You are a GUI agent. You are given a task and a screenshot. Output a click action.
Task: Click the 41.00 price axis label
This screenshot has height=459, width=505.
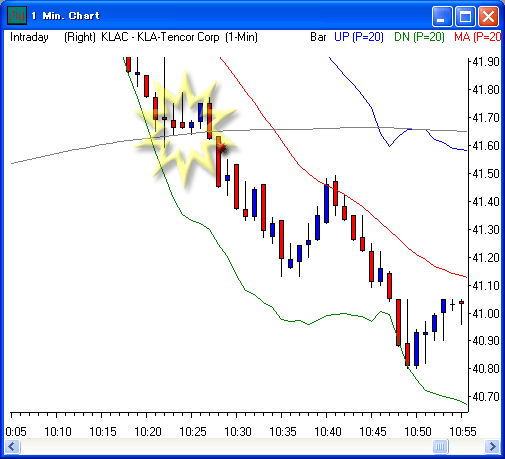click(486, 313)
